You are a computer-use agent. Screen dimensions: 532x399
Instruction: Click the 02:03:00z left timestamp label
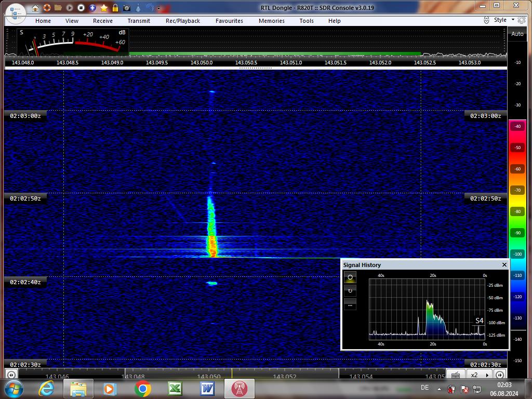[x=25, y=116]
